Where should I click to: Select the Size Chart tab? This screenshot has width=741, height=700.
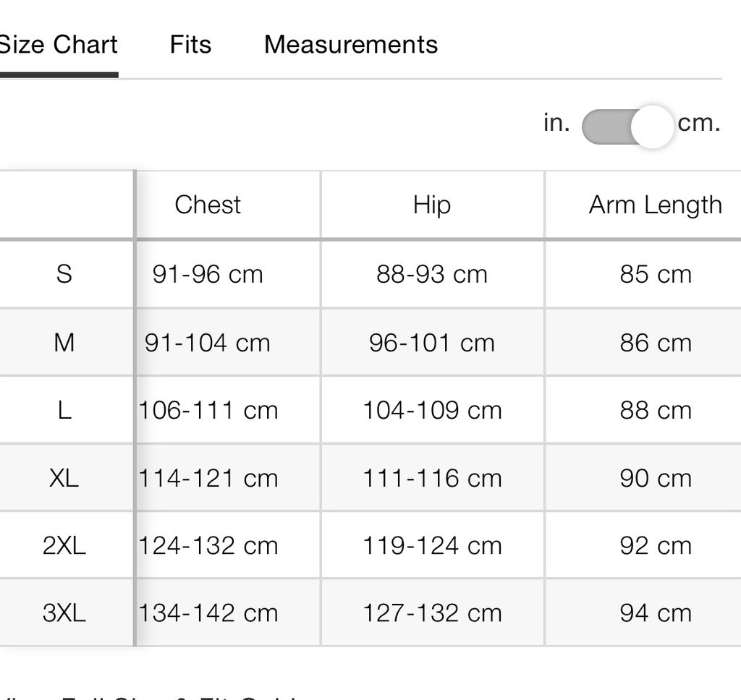coord(58,45)
